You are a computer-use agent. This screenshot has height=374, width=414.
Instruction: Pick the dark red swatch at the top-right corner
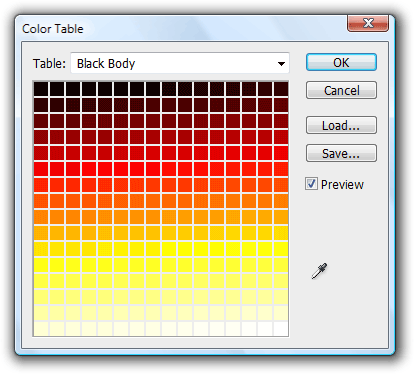pos(281,89)
